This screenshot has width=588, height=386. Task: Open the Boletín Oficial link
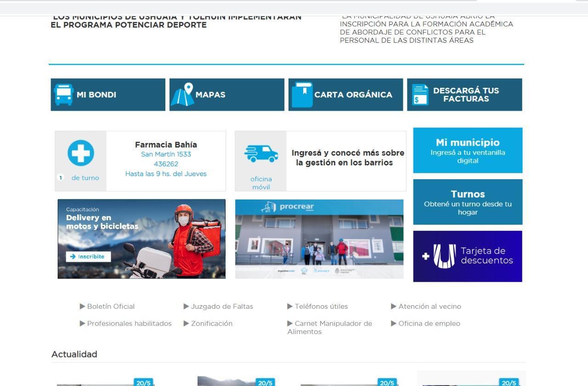click(111, 307)
